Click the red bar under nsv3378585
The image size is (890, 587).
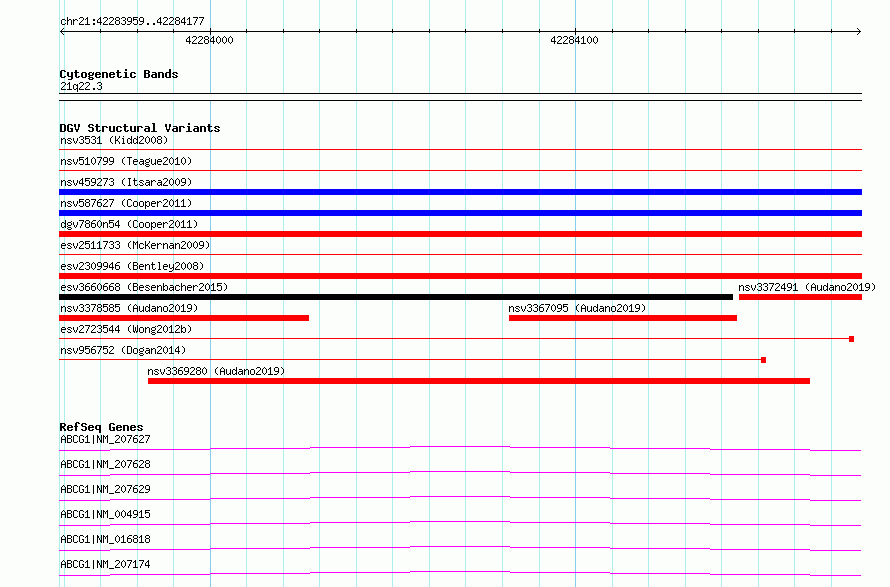coord(184,318)
